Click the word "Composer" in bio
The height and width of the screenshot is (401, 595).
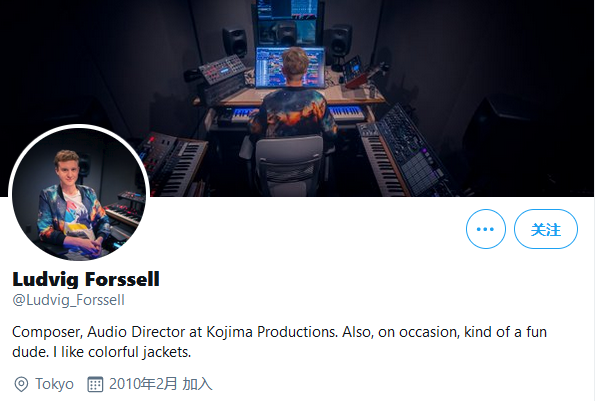[x=48, y=332]
